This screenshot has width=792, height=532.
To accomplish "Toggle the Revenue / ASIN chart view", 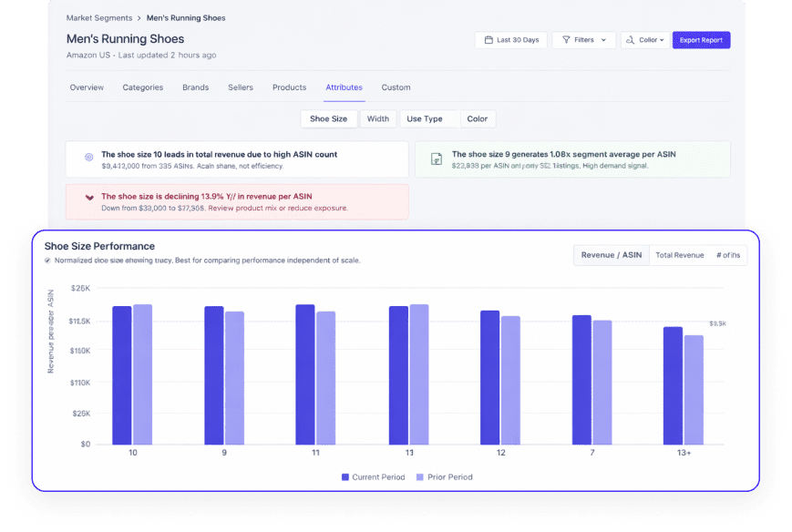I will click(611, 255).
